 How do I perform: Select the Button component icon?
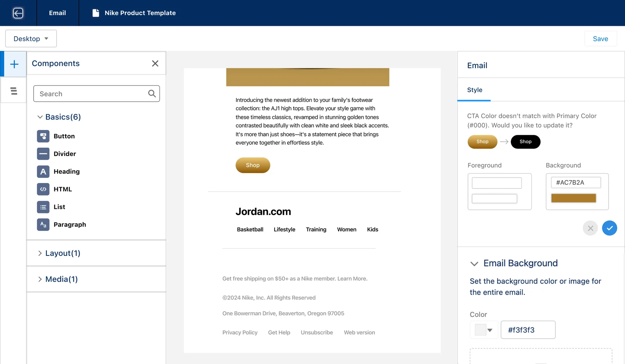click(43, 136)
